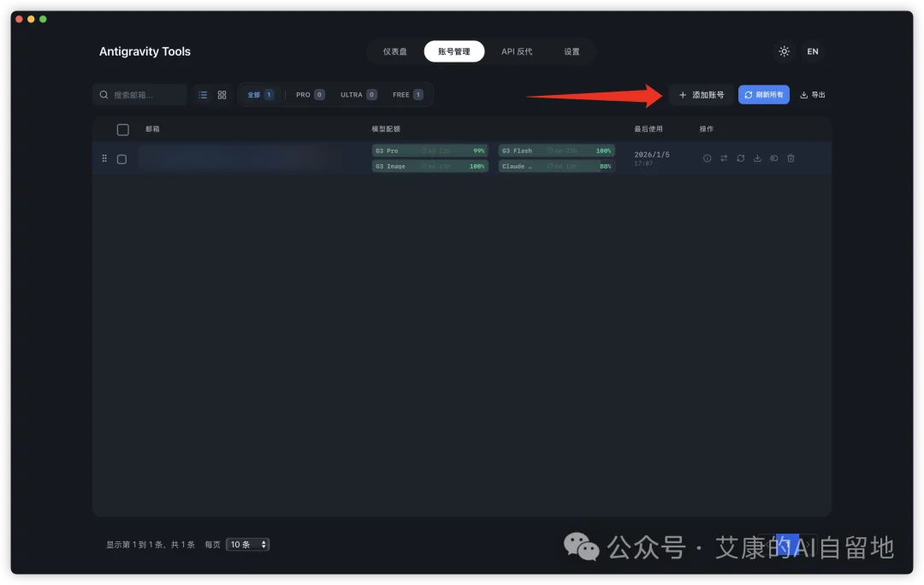Switch to list view layout

pyautogui.click(x=203, y=94)
